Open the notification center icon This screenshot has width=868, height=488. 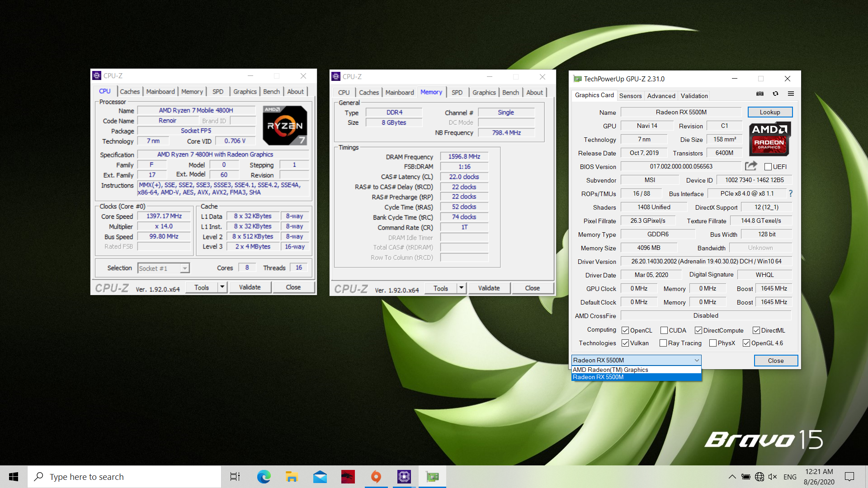click(849, 477)
